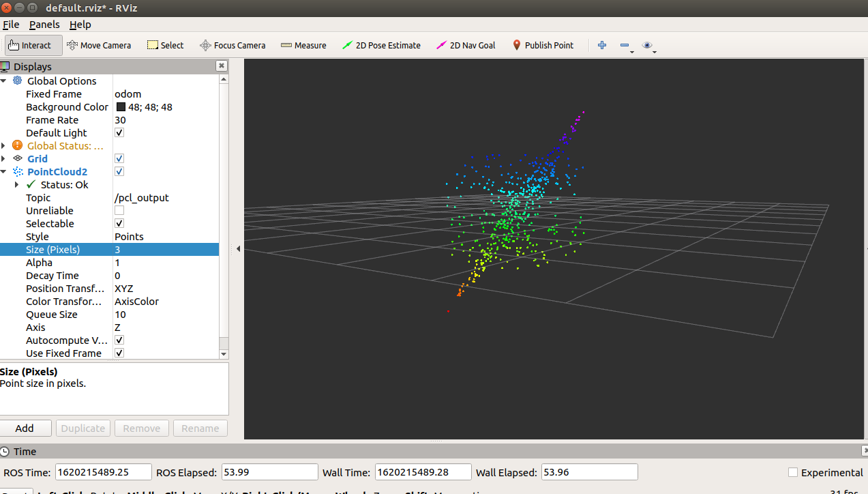Click the Displays panel scrollbar up arrow
868x494 pixels.
[x=224, y=79]
